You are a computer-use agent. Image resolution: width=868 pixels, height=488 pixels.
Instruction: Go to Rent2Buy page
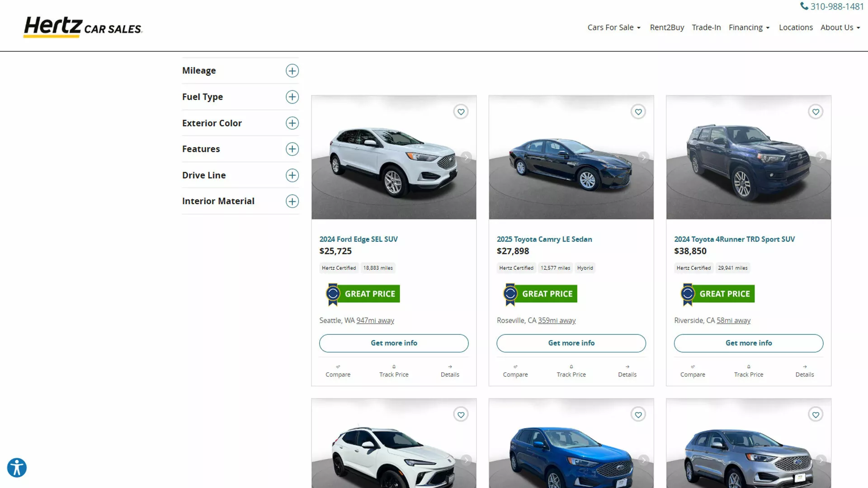click(x=666, y=28)
